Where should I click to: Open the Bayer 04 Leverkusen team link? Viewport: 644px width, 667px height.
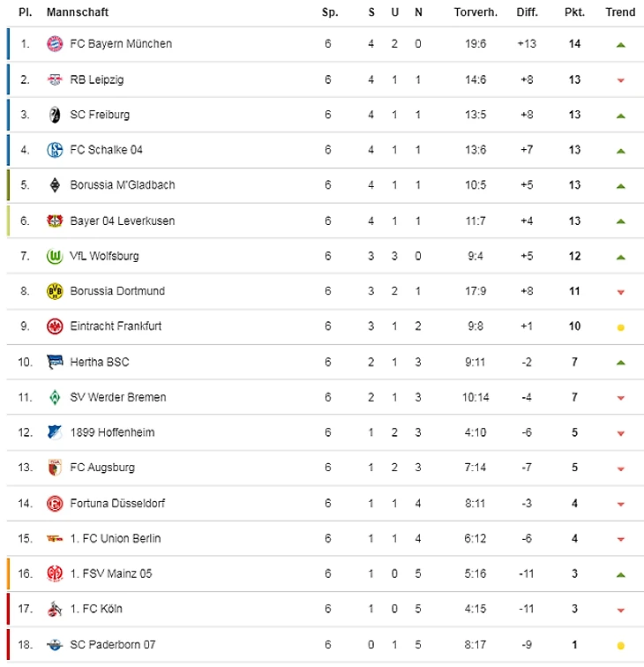[x=122, y=221]
